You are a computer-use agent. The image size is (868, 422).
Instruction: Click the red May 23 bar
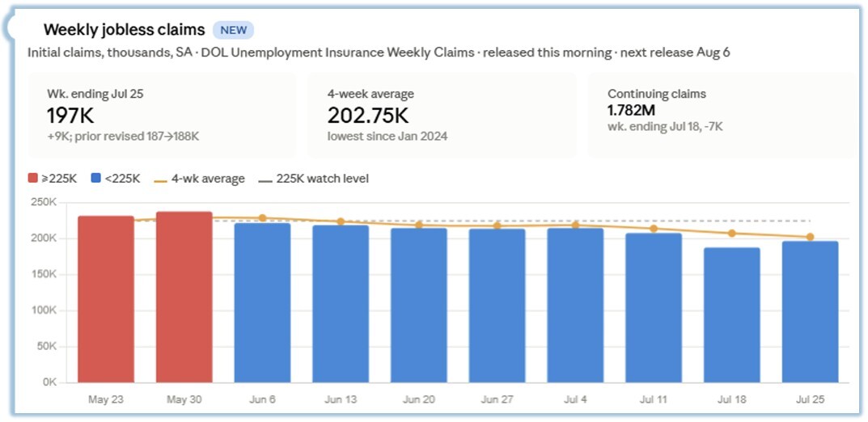(106, 299)
